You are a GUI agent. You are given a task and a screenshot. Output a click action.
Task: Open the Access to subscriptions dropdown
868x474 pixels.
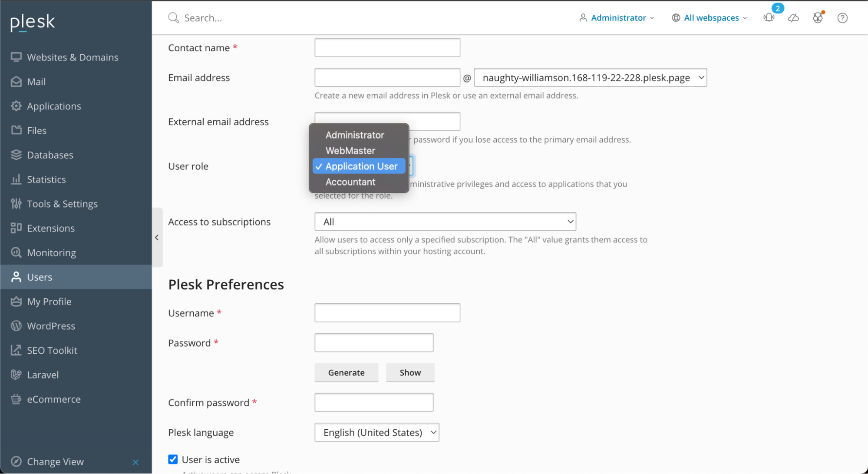pos(445,222)
